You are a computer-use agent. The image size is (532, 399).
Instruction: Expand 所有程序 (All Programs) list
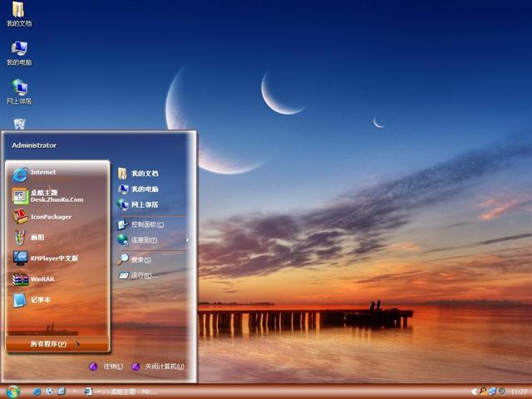click(x=55, y=344)
